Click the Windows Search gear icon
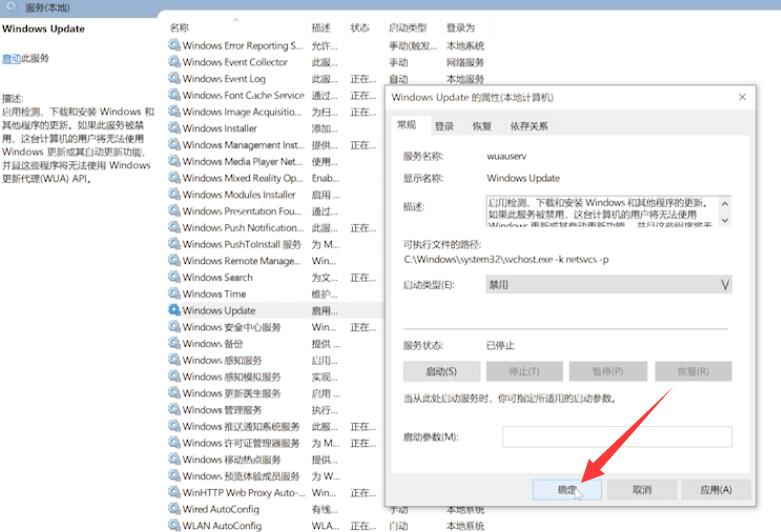 point(174,277)
